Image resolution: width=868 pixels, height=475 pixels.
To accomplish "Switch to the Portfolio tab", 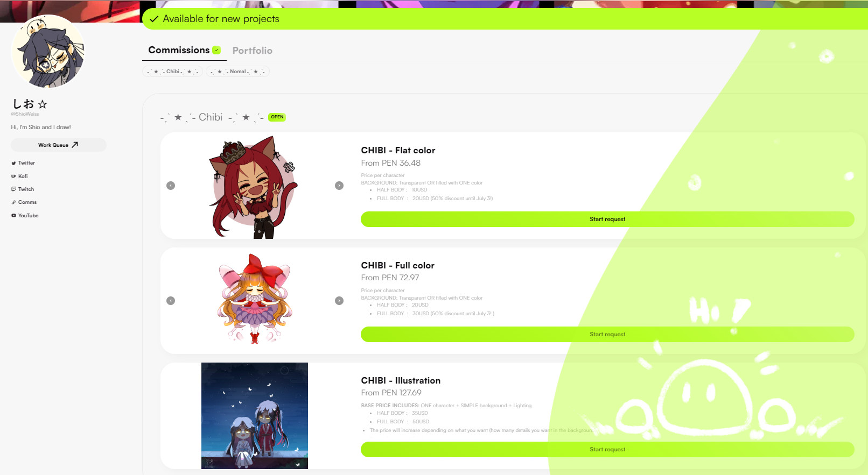I will pos(252,51).
